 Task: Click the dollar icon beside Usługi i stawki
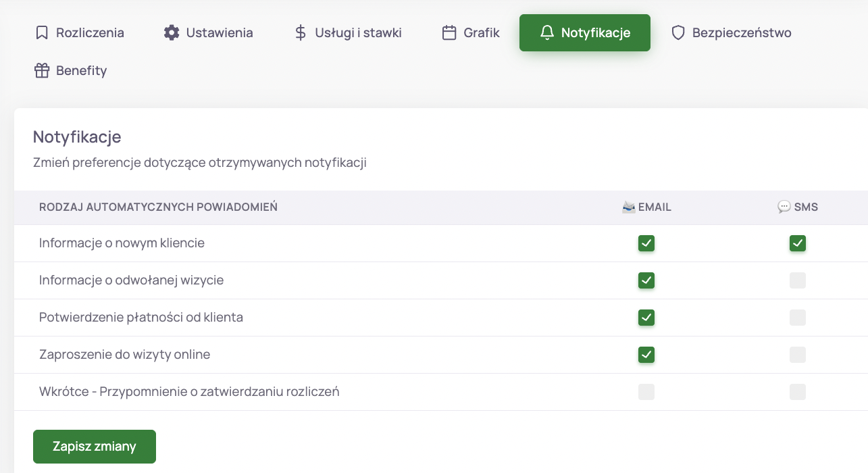[301, 32]
